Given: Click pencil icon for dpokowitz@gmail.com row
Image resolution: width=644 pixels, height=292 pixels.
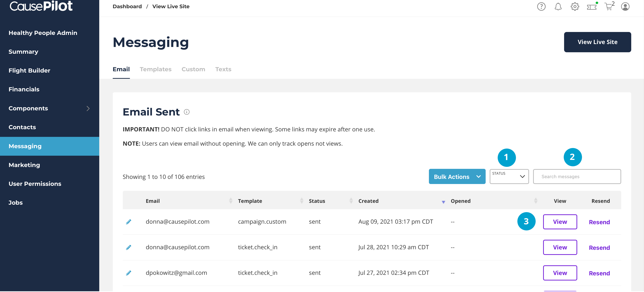Looking at the screenshot, I should 128,273.
